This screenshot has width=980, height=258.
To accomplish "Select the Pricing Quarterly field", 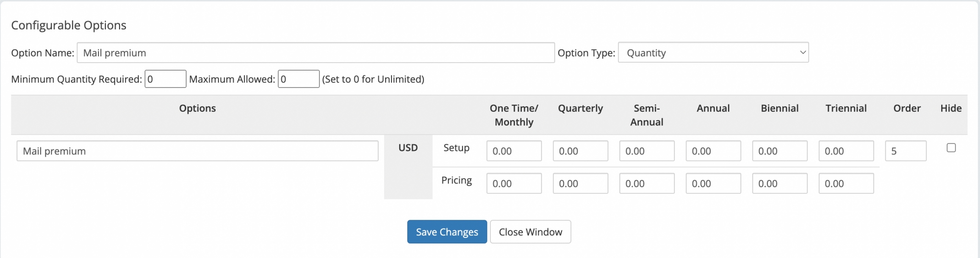I will (x=581, y=184).
